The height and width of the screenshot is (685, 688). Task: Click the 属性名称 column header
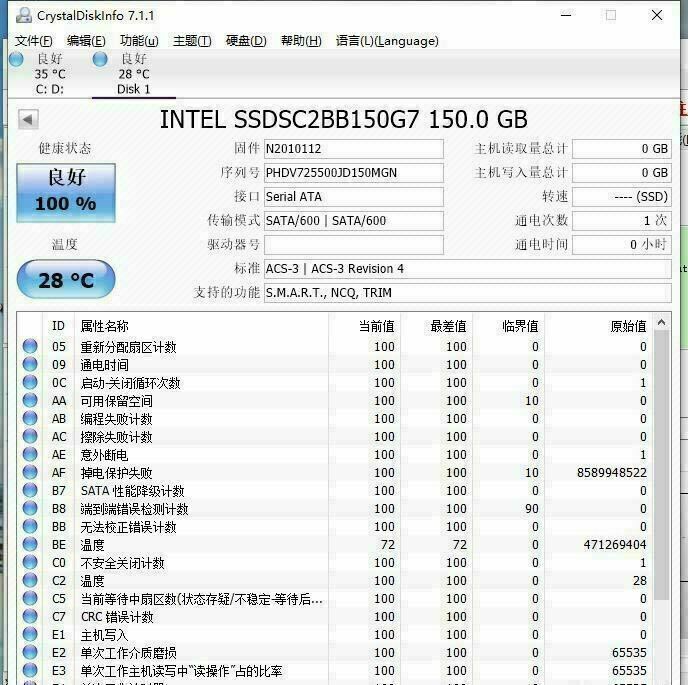coord(202,326)
